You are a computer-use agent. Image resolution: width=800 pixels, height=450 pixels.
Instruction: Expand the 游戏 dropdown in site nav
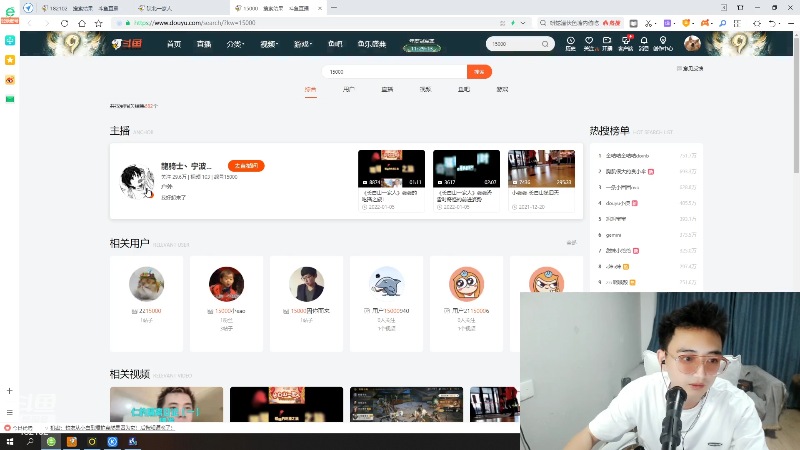click(x=303, y=44)
